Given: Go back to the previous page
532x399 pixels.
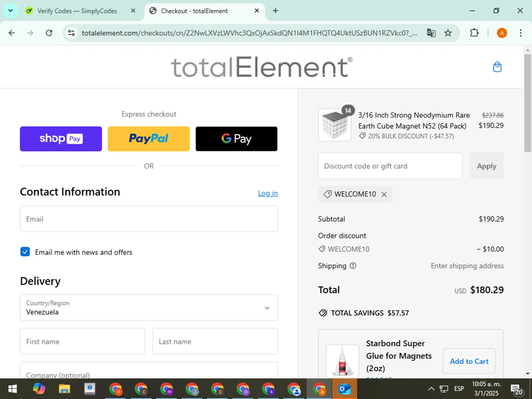Looking at the screenshot, I should click(12, 33).
